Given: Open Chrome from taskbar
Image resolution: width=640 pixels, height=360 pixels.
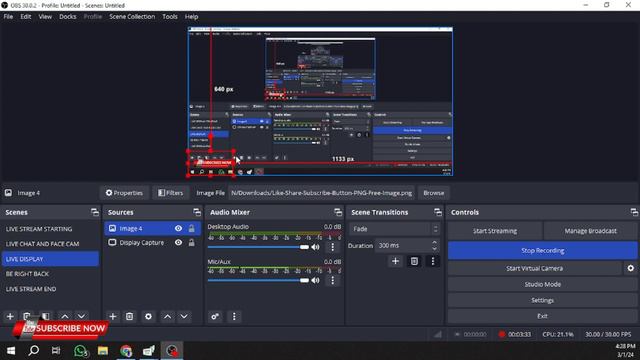Looking at the screenshot, I should [x=126, y=351].
